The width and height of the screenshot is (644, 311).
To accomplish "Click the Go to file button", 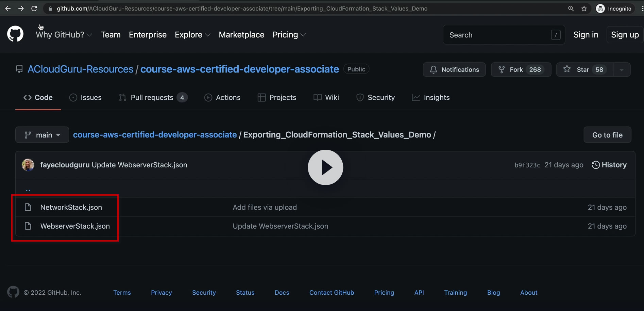I will click(x=607, y=135).
